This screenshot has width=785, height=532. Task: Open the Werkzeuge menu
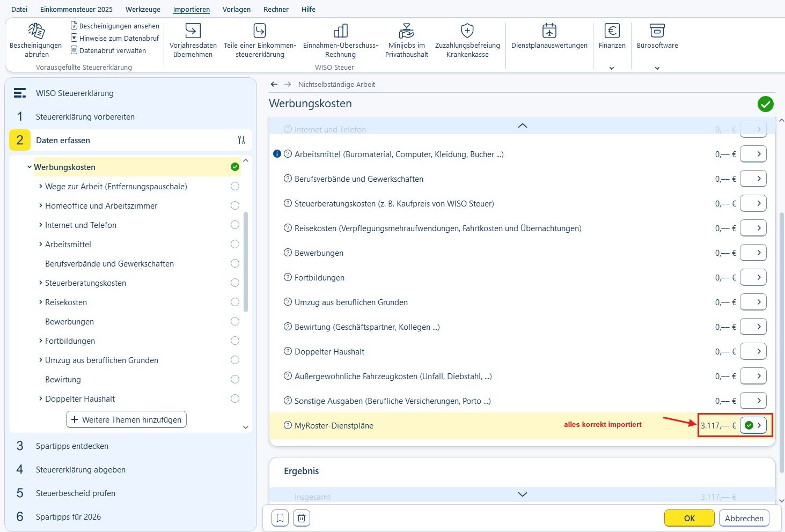click(x=143, y=9)
